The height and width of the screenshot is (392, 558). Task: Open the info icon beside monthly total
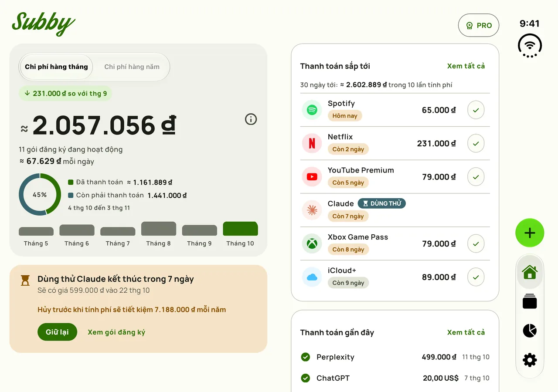[x=251, y=119]
